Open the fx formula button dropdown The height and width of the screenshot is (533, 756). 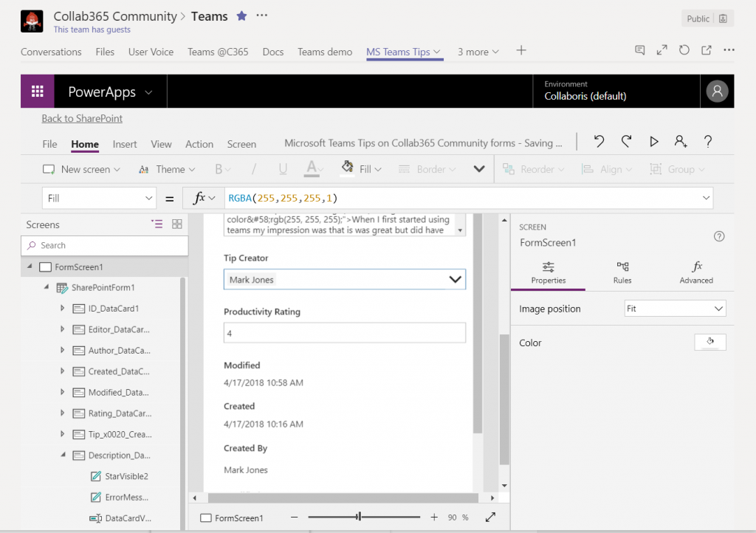coord(204,198)
